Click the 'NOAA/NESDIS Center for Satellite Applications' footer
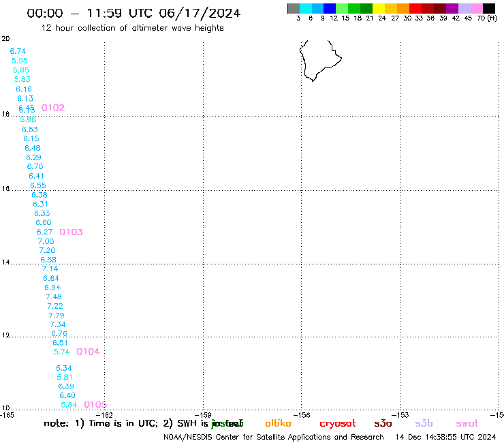 click(274, 437)
